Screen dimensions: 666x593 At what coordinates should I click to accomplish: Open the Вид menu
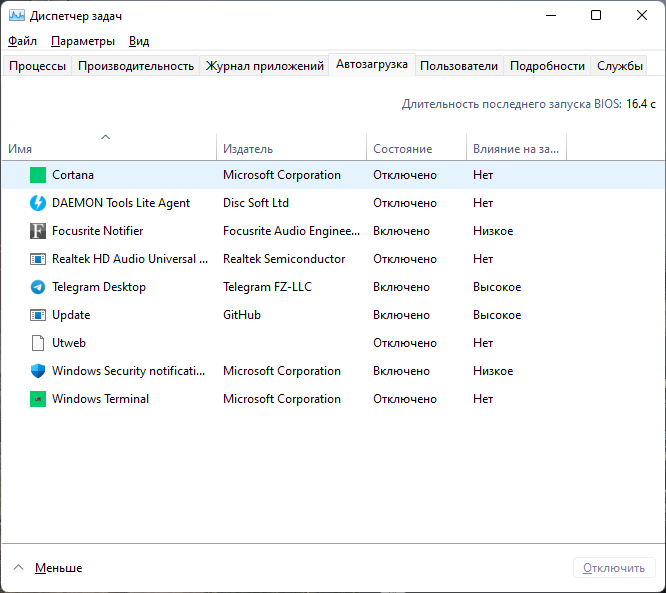click(139, 41)
